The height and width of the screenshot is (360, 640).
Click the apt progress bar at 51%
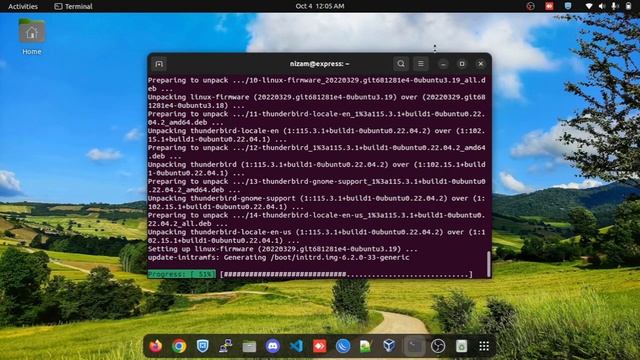coord(310,274)
